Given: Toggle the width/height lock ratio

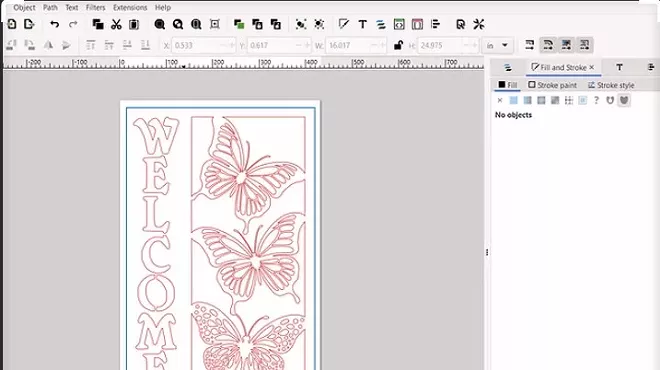Looking at the screenshot, I should coord(398,45).
